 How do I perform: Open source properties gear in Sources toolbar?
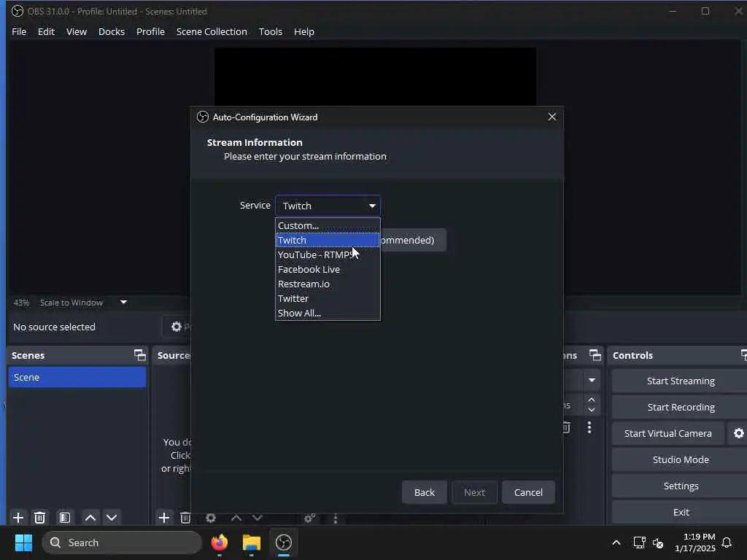click(x=211, y=518)
